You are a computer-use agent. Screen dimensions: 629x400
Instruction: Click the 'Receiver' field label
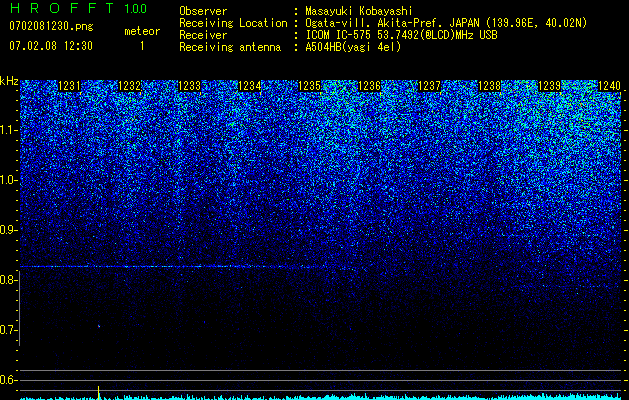(203, 35)
